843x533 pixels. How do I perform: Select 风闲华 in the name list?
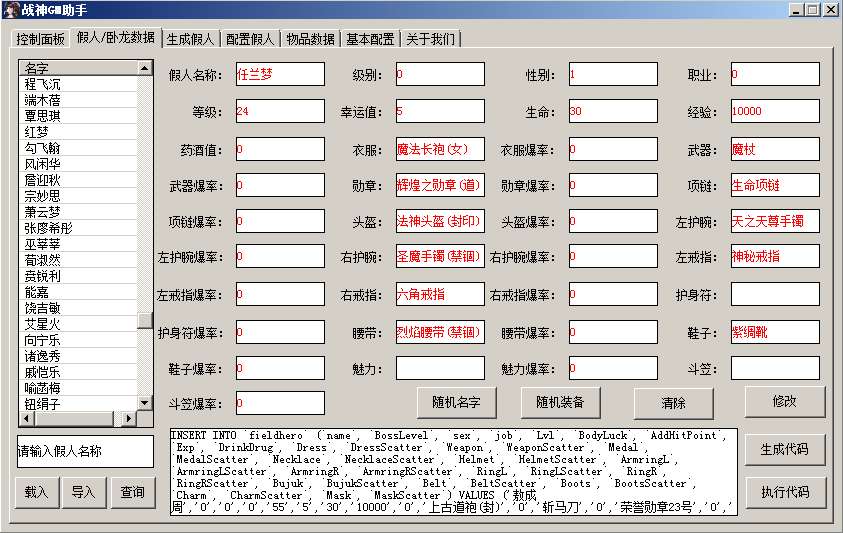click(78, 164)
